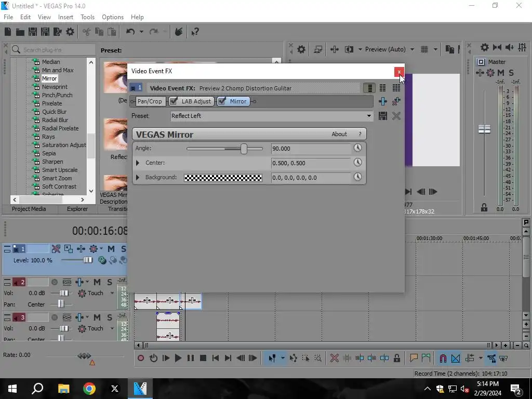Click the Stop button in transport bar
532x399 pixels.
[203, 358]
